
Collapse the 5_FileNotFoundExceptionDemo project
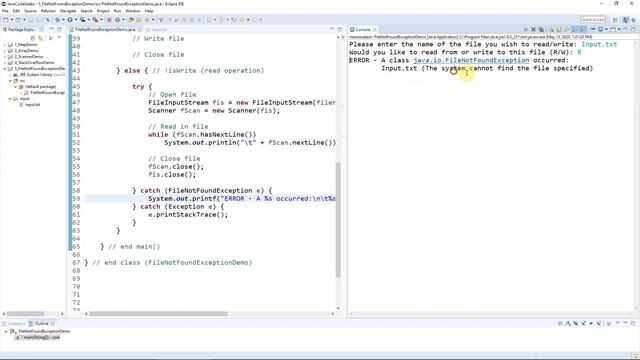pyautogui.click(x=5, y=69)
